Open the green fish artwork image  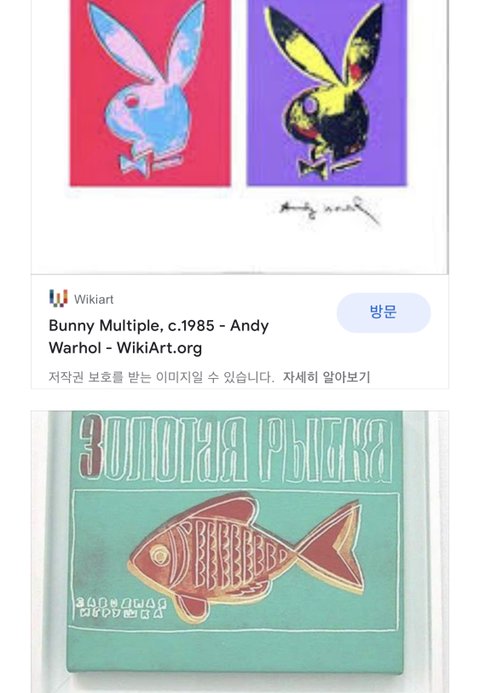click(240, 552)
